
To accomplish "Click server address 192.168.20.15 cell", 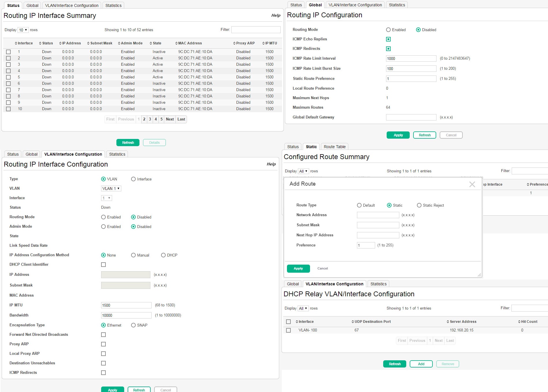I will (x=462, y=330).
